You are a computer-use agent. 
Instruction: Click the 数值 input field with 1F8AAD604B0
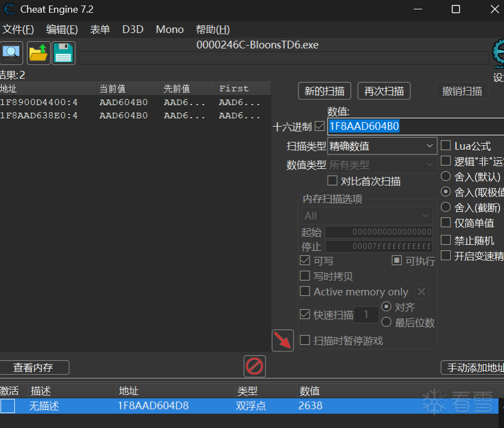tap(416, 126)
